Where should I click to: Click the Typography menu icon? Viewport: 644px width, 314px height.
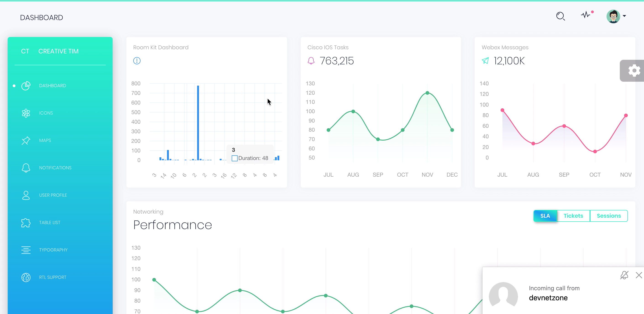[x=26, y=250]
